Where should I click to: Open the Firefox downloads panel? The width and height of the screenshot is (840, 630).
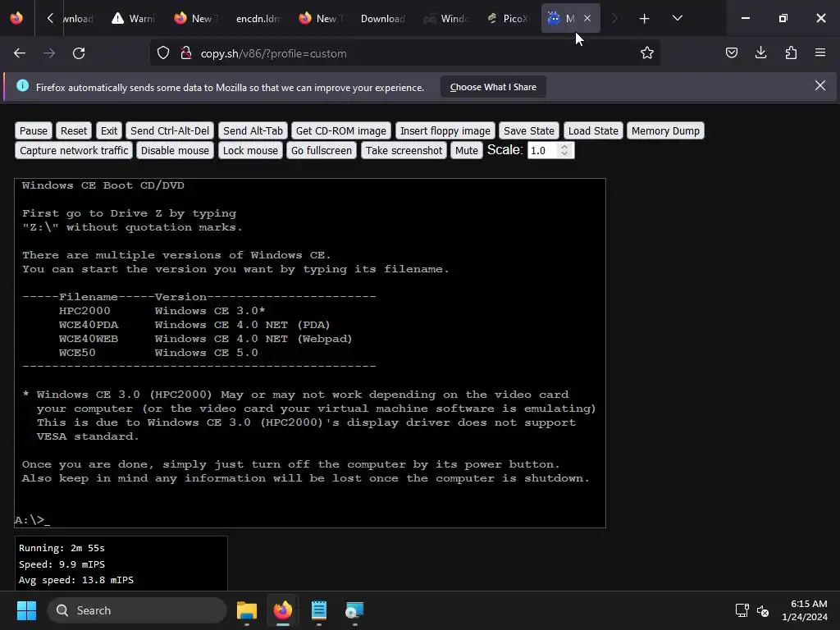pyautogui.click(x=760, y=52)
